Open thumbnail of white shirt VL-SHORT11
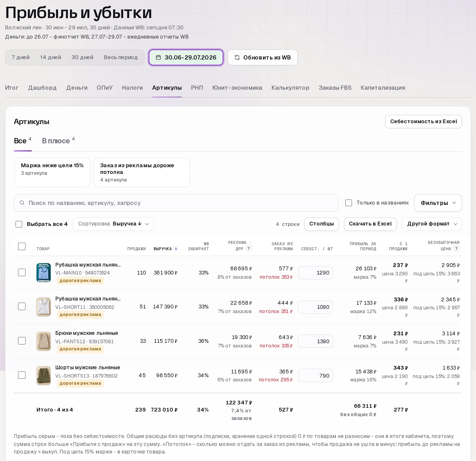The width and height of the screenshot is (476, 461). click(x=43, y=307)
